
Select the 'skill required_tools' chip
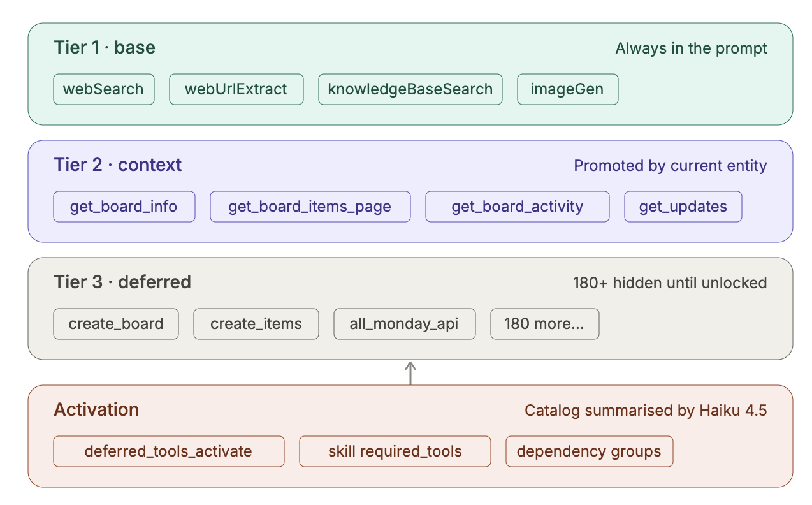click(395, 451)
